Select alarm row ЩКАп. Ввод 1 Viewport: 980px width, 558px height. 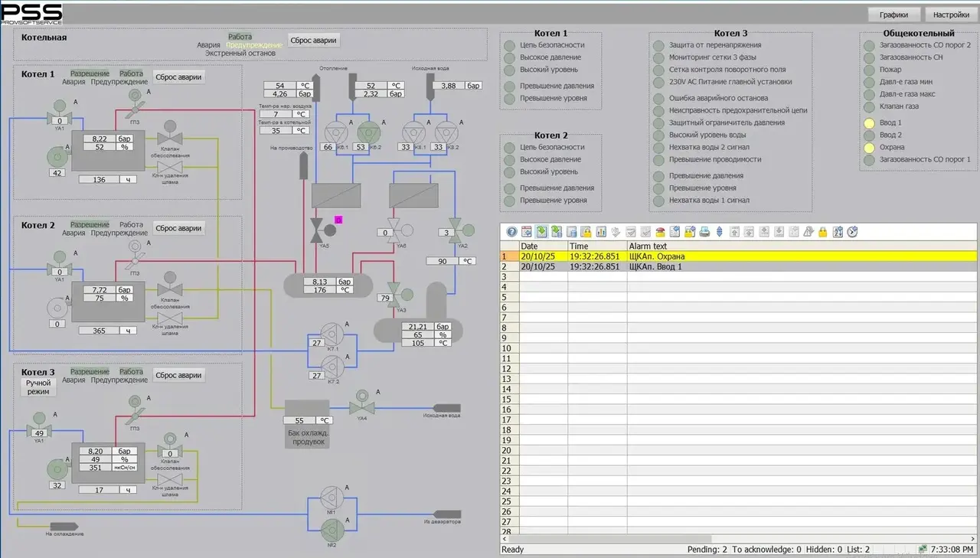point(739,266)
